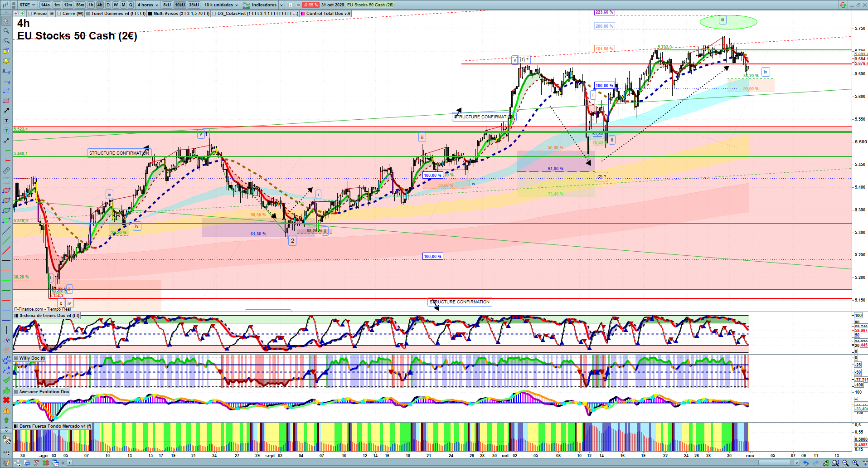Jump to chart start with double-left arrow
This screenshot has width=868, height=468.
pos(63,463)
